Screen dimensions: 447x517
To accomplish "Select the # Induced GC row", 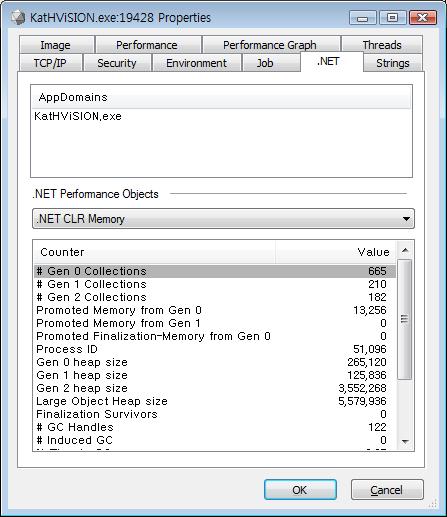I will [215, 440].
